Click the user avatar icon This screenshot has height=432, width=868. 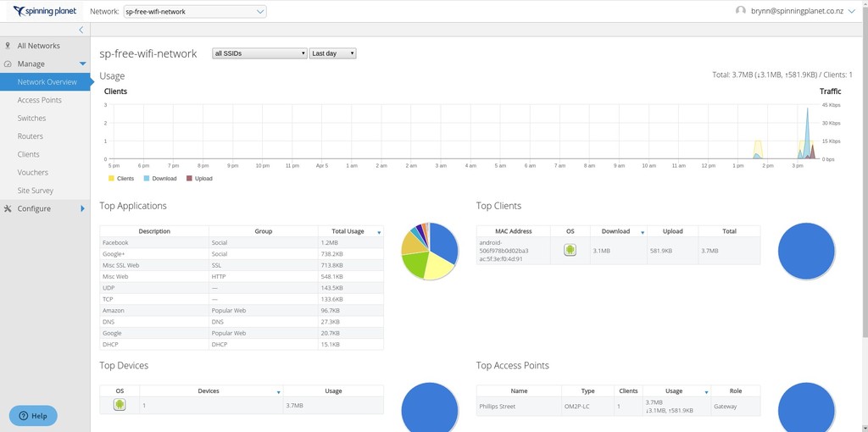[741, 11]
